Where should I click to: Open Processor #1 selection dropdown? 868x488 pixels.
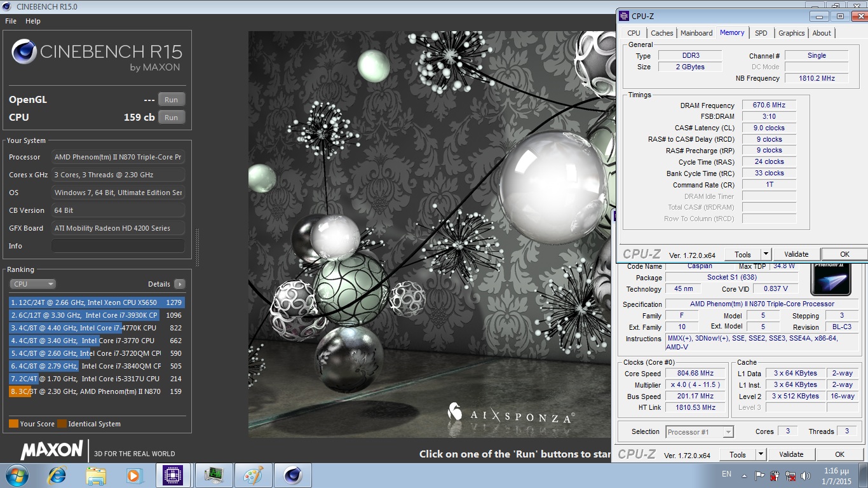coord(700,432)
